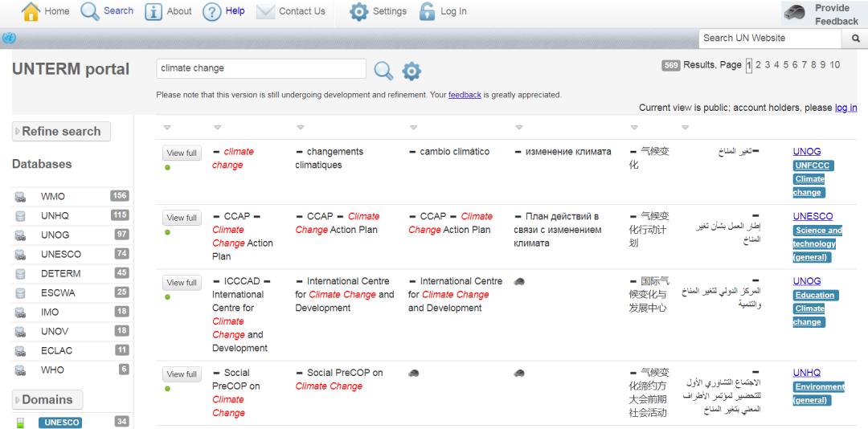Screen dimensions: 868x429
Task: Click View full for climate change entry
Action: 182,153
